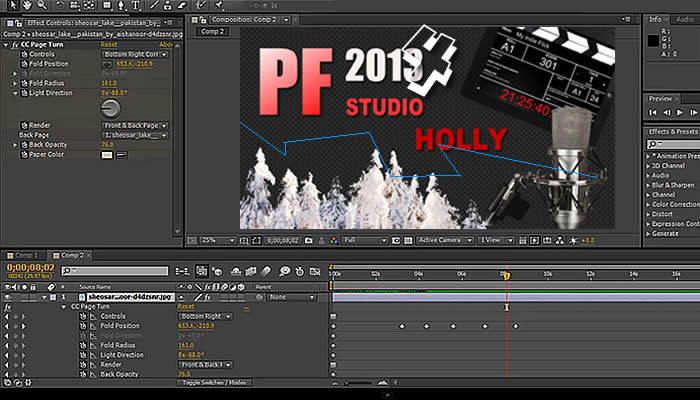The height and width of the screenshot is (400, 700).
Task: Open the Graph Editor in timeline
Action: point(315,271)
